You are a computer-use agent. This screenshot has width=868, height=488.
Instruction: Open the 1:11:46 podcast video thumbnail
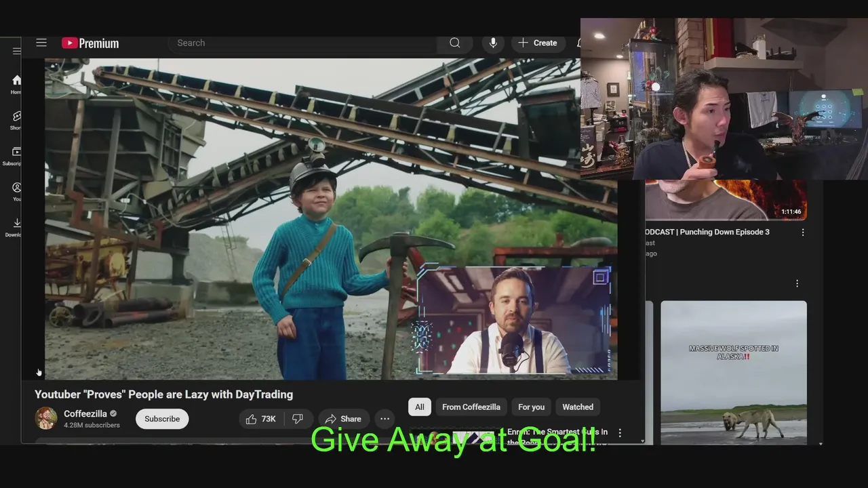[726, 199]
